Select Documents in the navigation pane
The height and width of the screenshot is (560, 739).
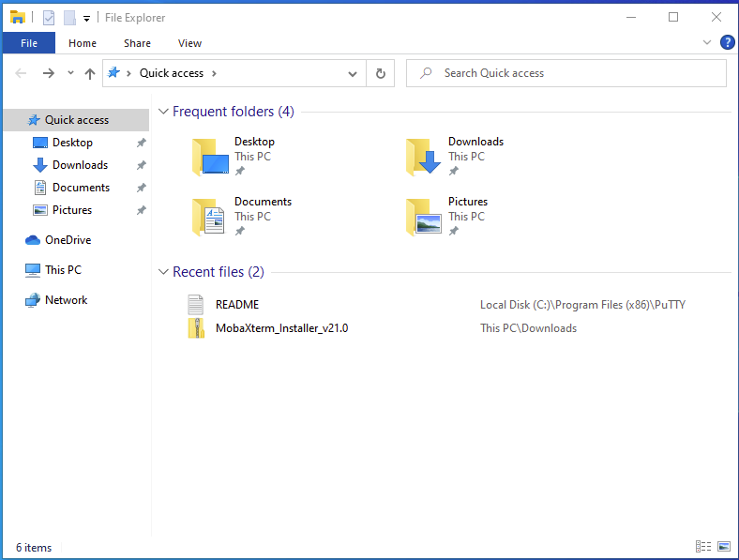coord(81,188)
